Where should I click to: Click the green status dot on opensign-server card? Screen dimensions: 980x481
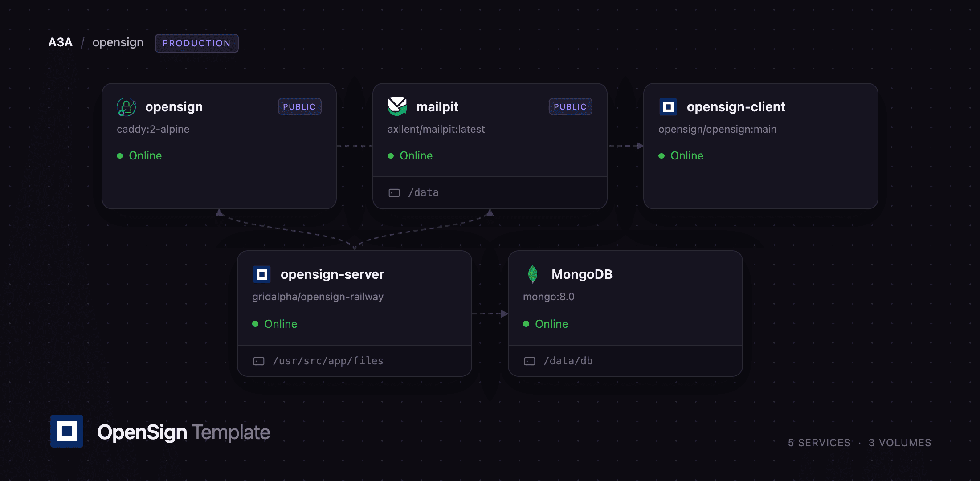[255, 324]
